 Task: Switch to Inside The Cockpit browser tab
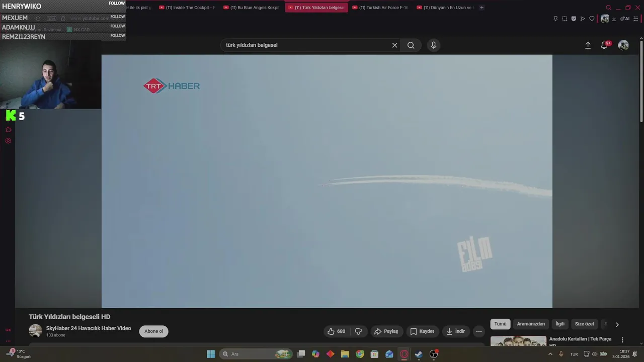click(187, 8)
